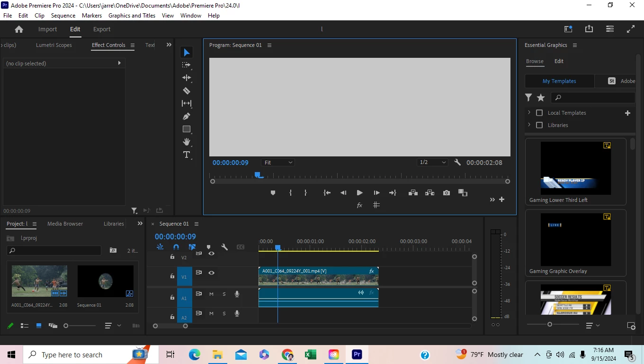Toggle V2 track output eye
The height and width of the screenshot is (364, 644).
pyautogui.click(x=212, y=254)
